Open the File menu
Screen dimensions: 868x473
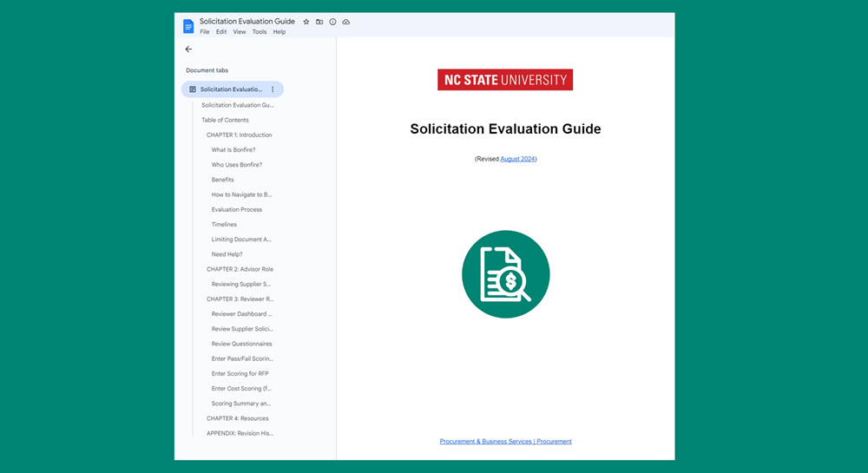(205, 32)
